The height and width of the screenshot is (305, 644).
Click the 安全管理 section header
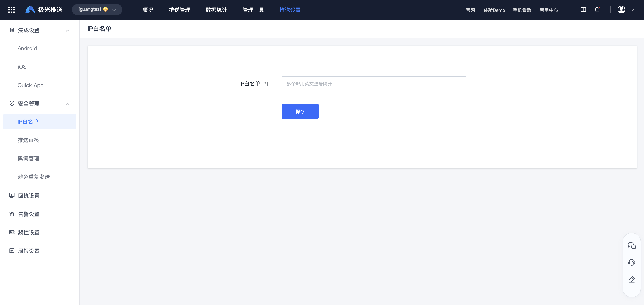(40, 104)
